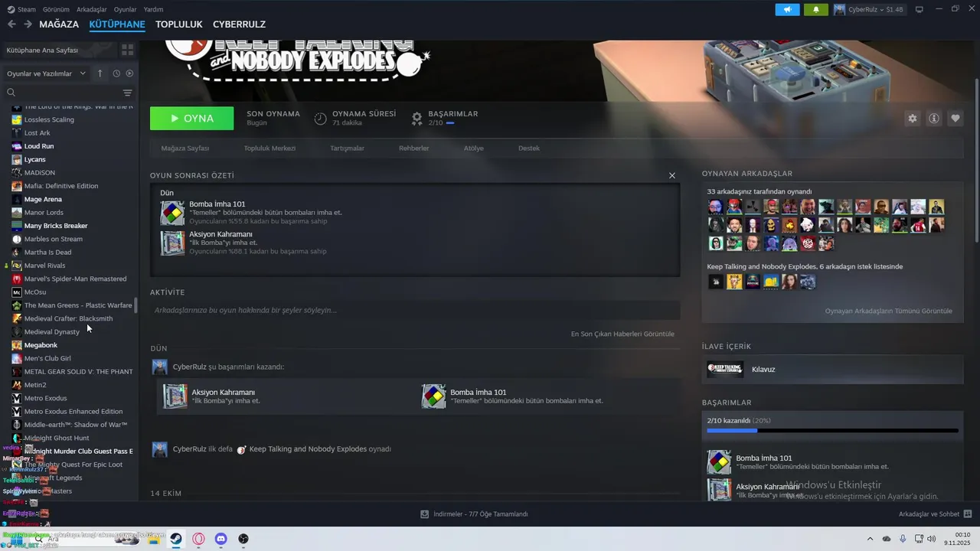The height and width of the screenshot is (551, 980).
Task: Open Tartışmalar link
Action: (x=347, y=148)
